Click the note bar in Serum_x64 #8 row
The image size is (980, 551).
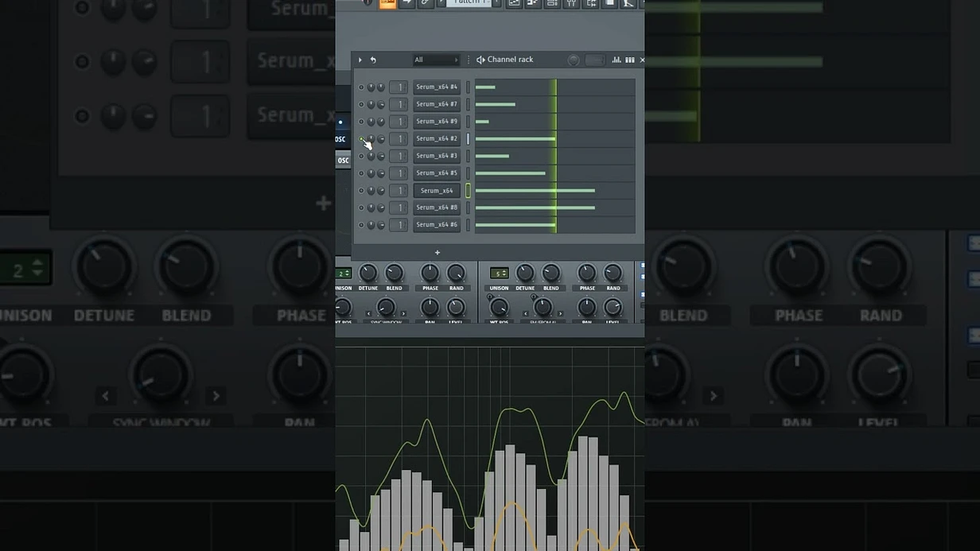click(x=535, y=208)
